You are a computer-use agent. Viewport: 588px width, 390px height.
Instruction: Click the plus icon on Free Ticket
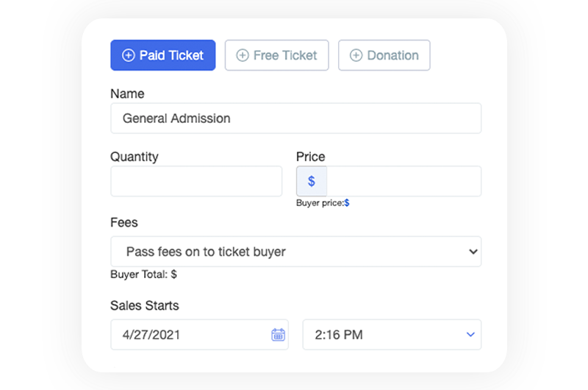(x=242, y=55)
